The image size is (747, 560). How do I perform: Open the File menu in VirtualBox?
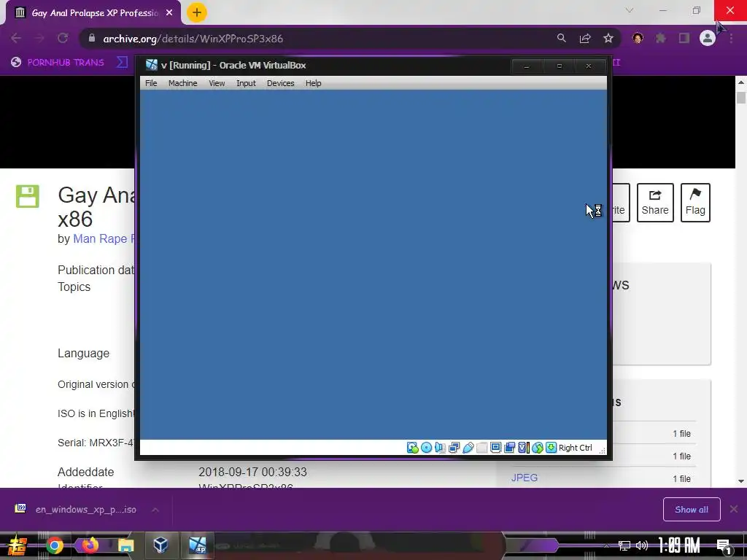(151, 83)
